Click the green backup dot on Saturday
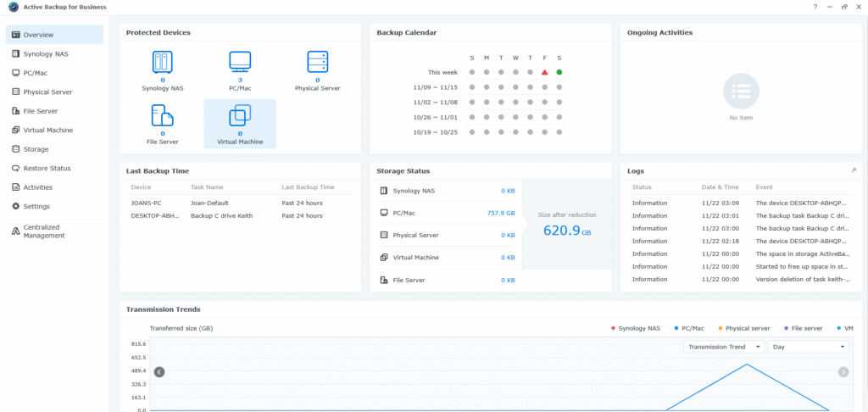Image resolution: width=868 pixels, height=412 pixels. tap(559, 72)
